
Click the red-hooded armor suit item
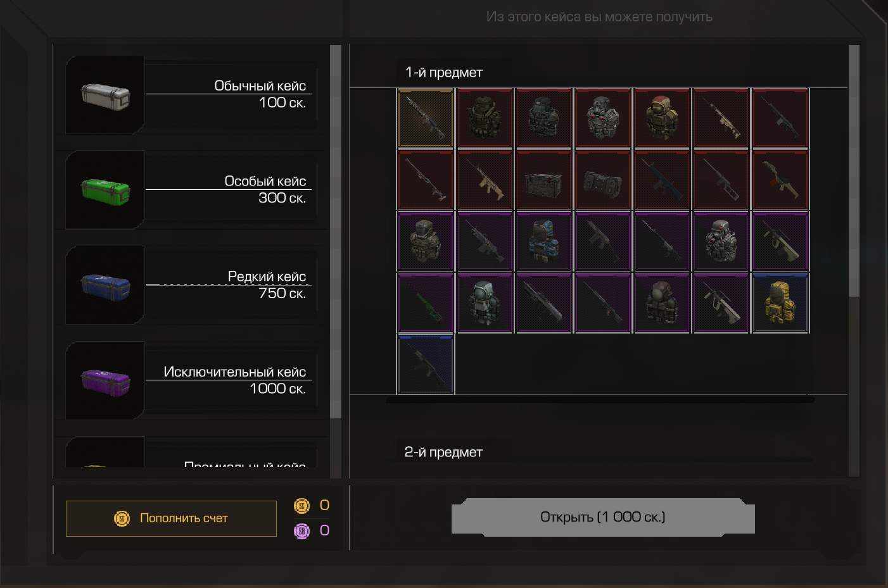click(662, 118)
